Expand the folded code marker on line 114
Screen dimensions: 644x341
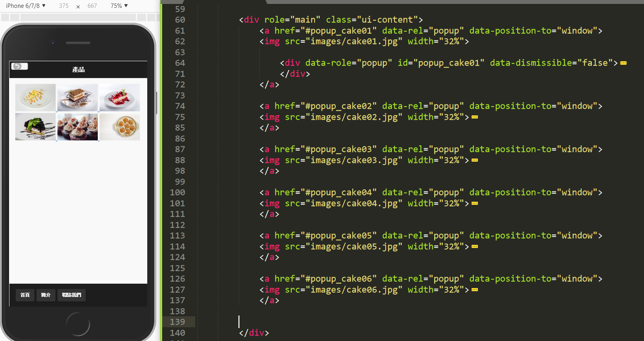click(475, 247)
